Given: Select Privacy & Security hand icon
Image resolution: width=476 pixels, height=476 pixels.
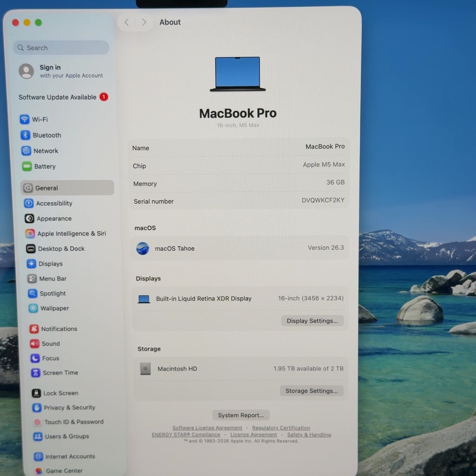Looking at the screenshot, I should click(x=37, y=407).
